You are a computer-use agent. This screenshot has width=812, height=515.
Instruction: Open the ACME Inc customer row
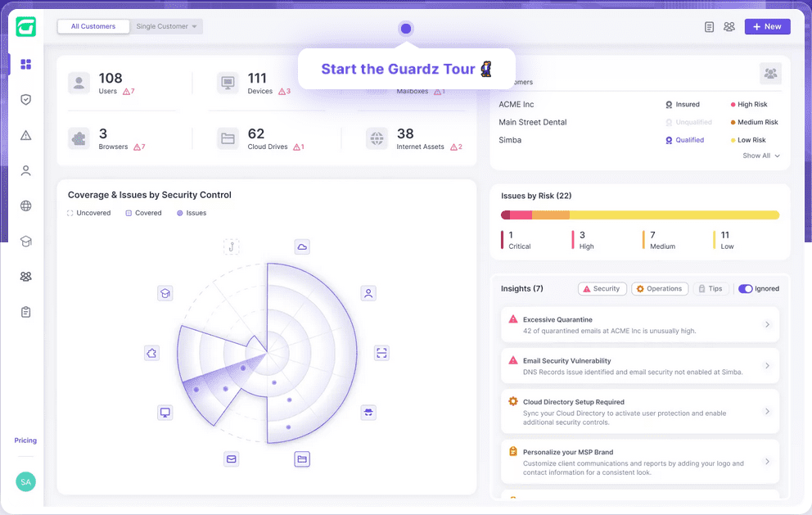click(x=639, y=104)
